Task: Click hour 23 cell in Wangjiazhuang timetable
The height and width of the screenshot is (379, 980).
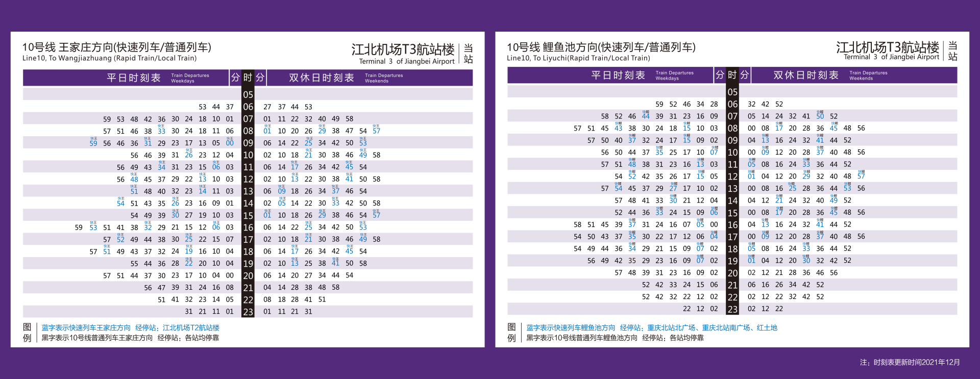Action: (x=248, y=312)
